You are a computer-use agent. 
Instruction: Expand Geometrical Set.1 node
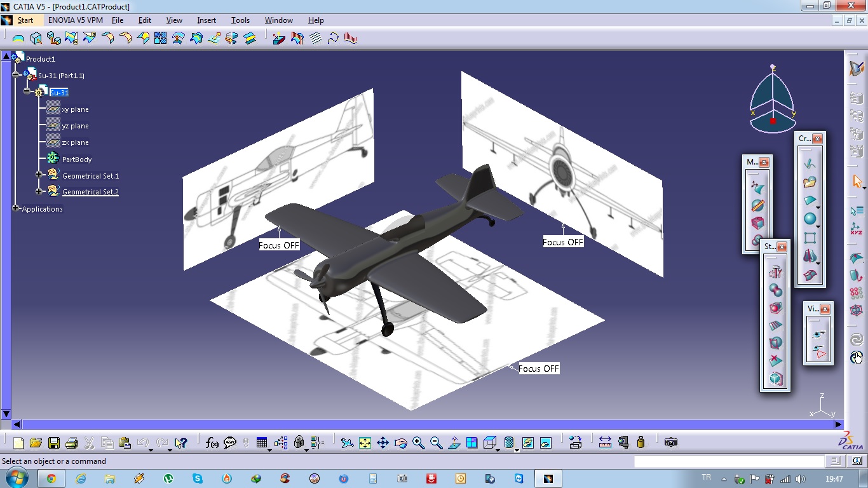click(x=39, y=174)
